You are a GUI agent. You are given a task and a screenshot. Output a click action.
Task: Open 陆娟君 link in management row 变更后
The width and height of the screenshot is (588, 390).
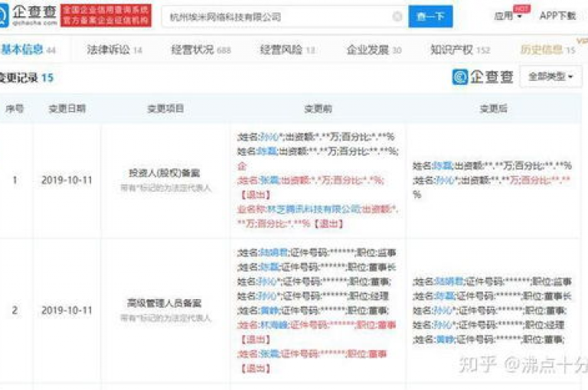pos(449,281)
